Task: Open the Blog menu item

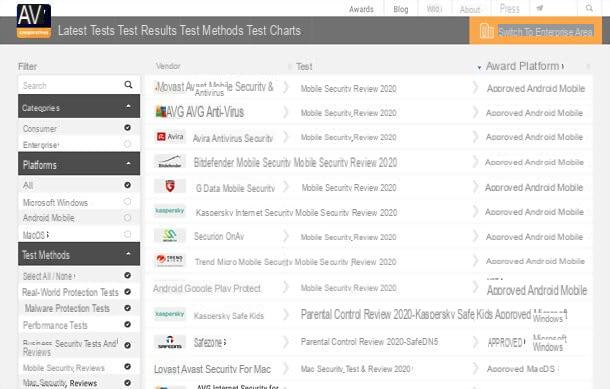Action: coord(401,9)
